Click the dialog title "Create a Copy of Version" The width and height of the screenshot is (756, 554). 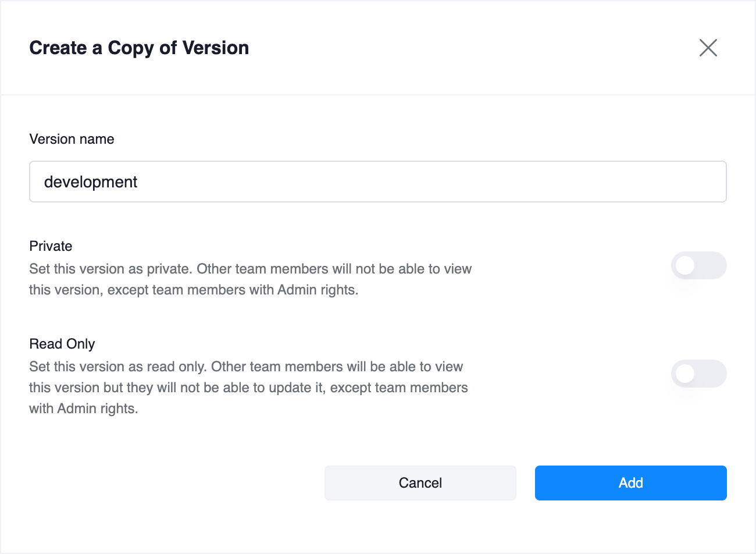point(139,48)
